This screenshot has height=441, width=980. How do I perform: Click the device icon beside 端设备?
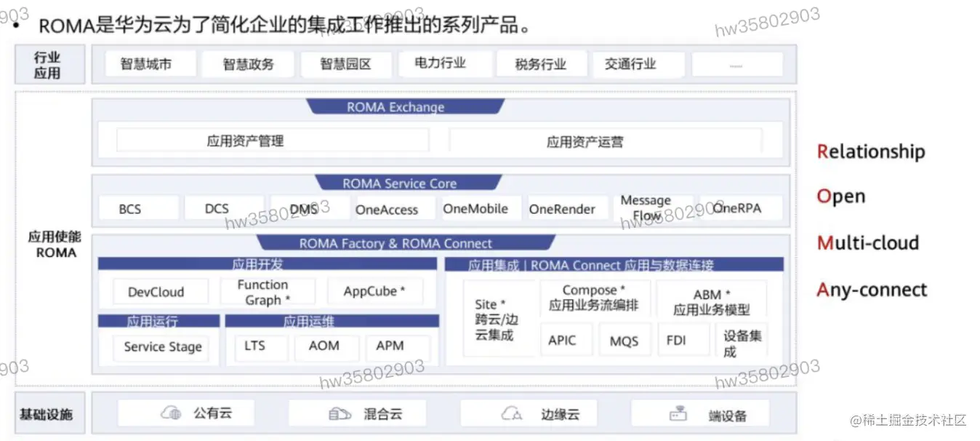[x=678, y=415]
